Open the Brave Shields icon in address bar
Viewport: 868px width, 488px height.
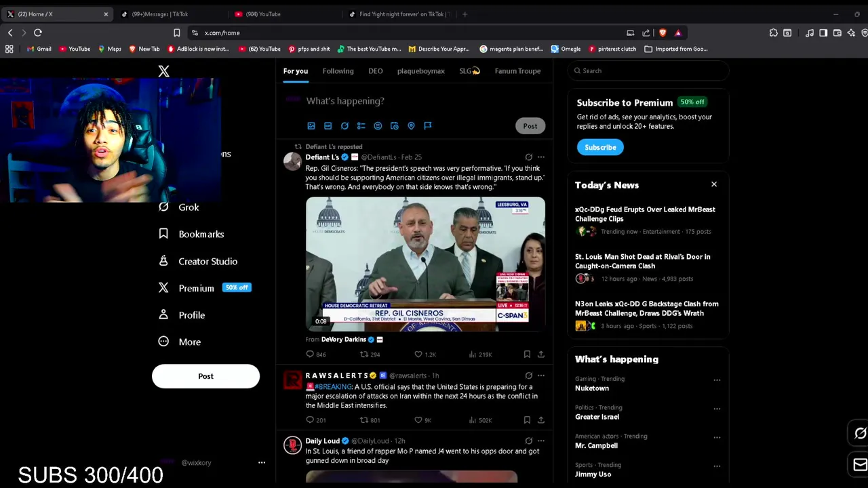click(663, 33)
